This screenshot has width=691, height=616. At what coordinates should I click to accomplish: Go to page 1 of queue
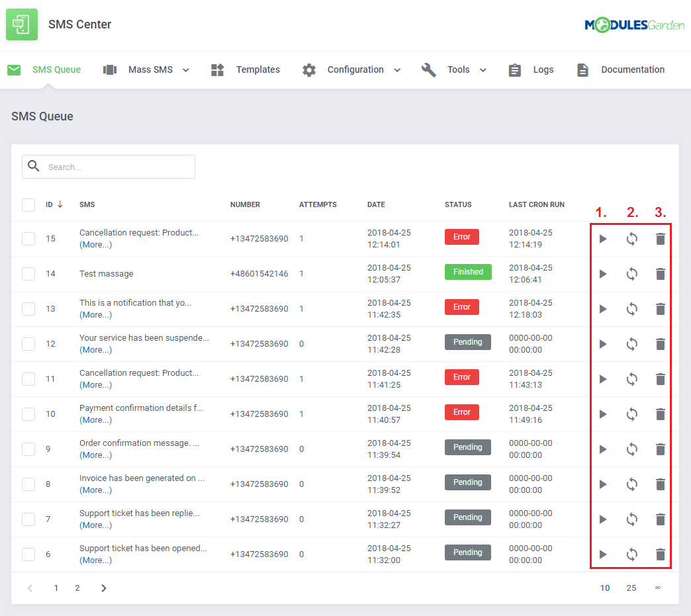56,588
